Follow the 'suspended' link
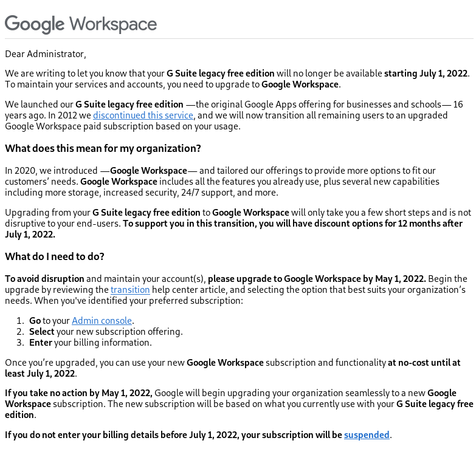Image resolution: width=476 pixels, height=449 pixels. (x=367, y=435)
